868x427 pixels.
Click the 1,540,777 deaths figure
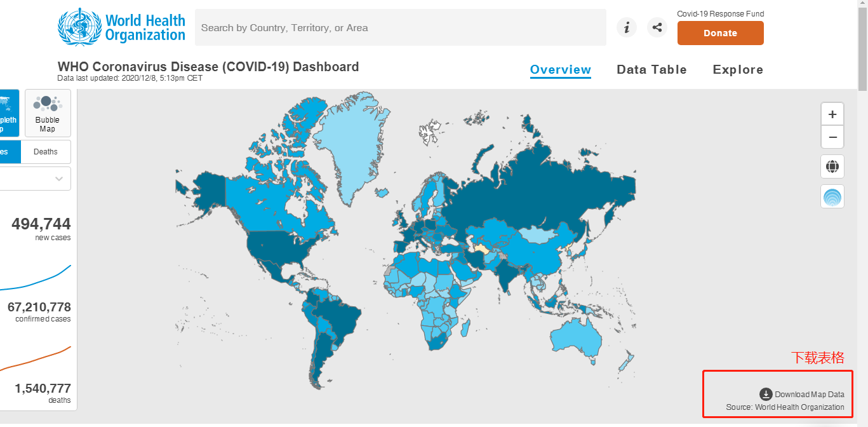(x=43, y=388)
